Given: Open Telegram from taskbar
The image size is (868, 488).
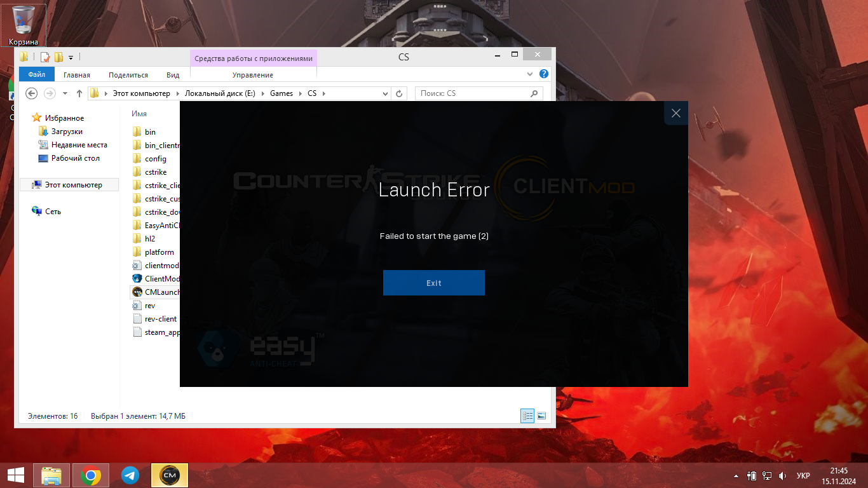Looking at the screenshot, I should click(x=130, y=475).
